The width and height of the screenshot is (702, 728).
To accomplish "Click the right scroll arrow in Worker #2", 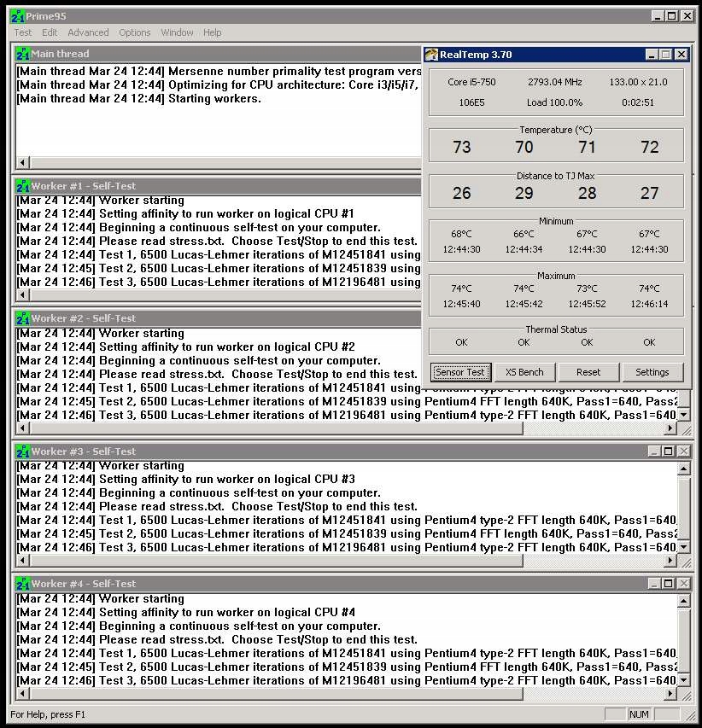I will [x=670, y=428].
